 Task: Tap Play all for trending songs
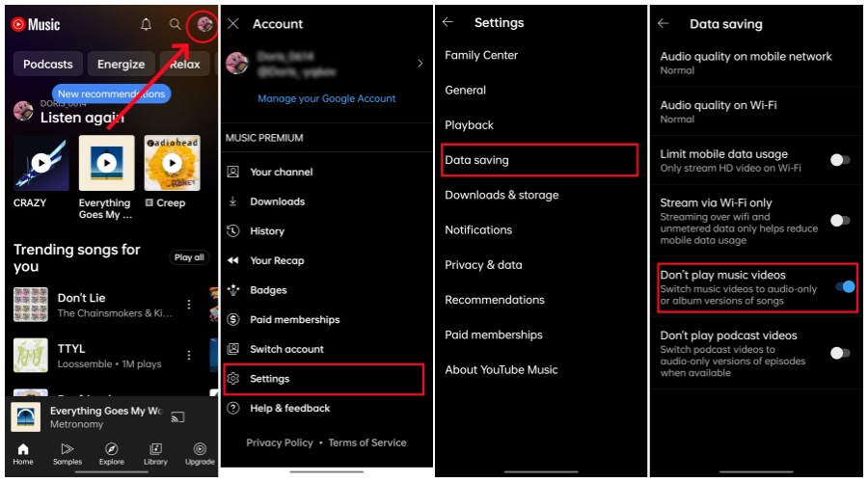click(x=189, y=257)
